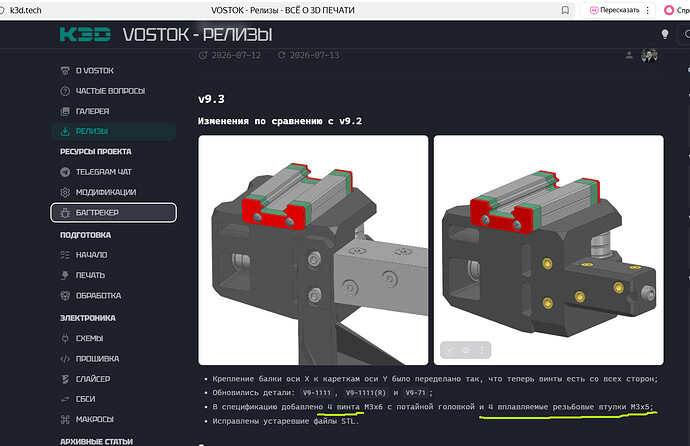Click the K3D site logo
The width and height of the screenshot is (690, 446).
pos(85,34)
